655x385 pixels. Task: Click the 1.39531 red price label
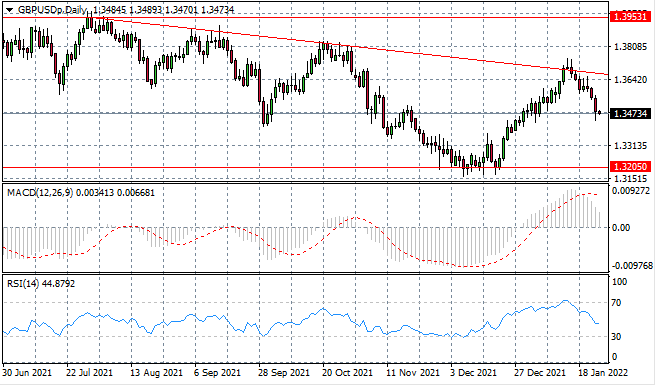click(x=631, y=17)
